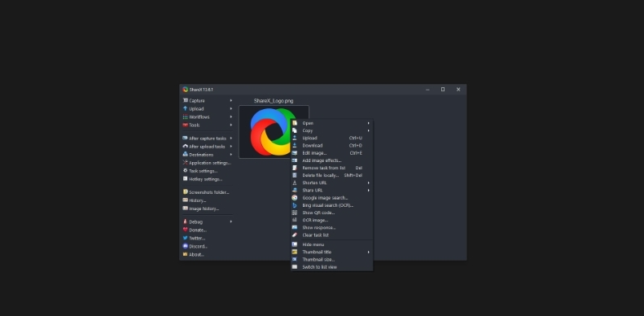Open the Shorten URL menu entry

(331, 183)
